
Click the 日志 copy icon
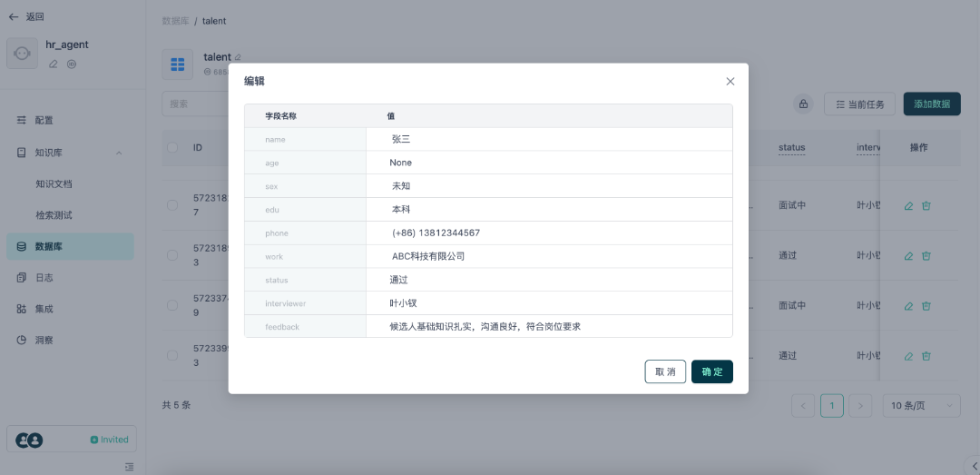point(21,278)
